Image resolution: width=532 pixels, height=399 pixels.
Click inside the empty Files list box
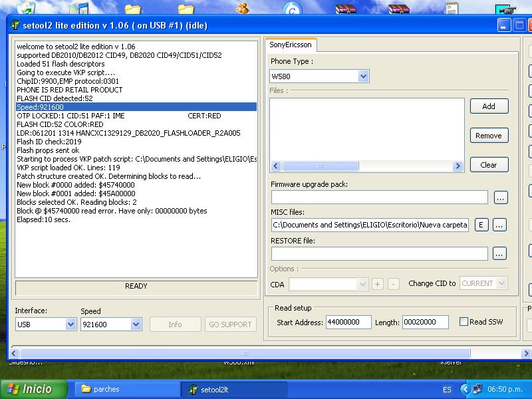[x=367, y=129]
